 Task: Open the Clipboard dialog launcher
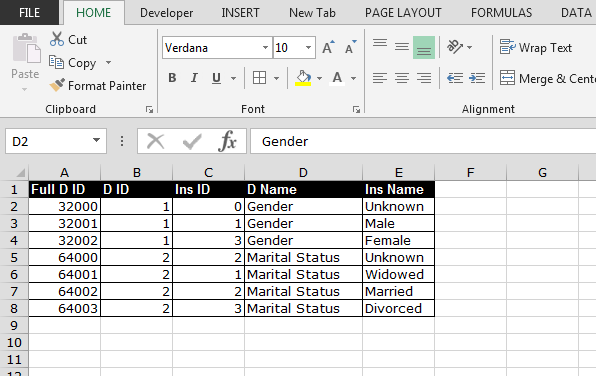click(149, 109)
